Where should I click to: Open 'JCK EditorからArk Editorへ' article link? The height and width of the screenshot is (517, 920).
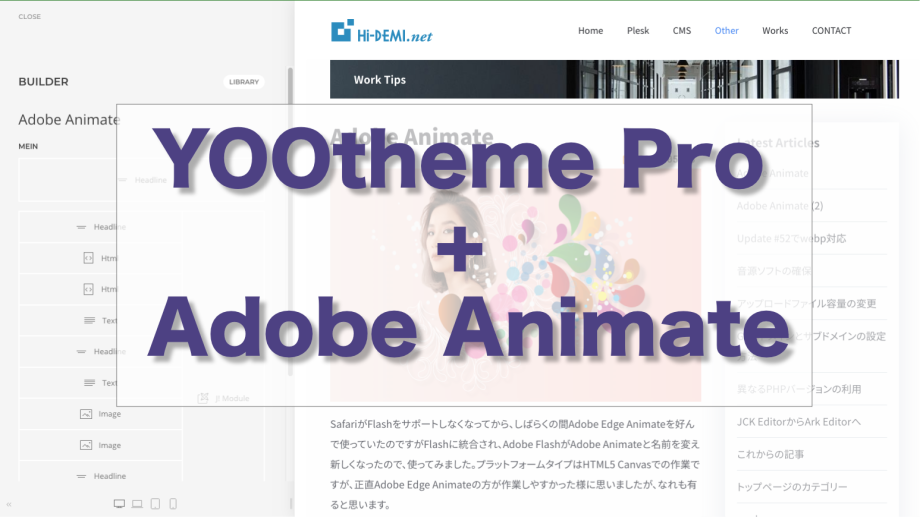(798, 422)
